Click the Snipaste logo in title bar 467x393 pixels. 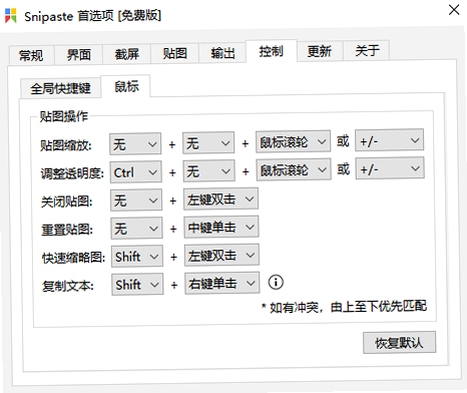(11, 15)
